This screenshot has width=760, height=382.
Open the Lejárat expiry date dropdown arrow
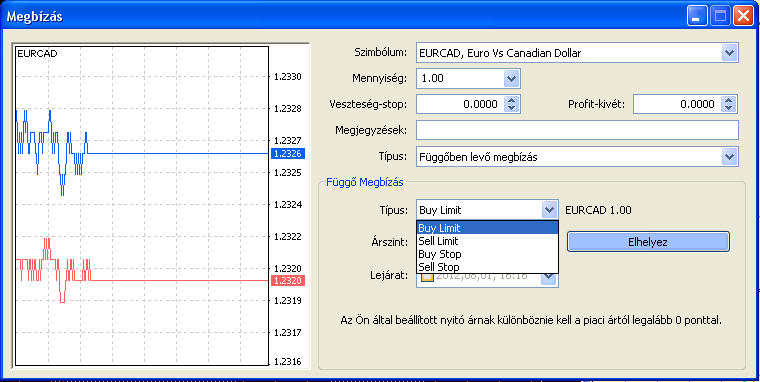coord(549,278)
